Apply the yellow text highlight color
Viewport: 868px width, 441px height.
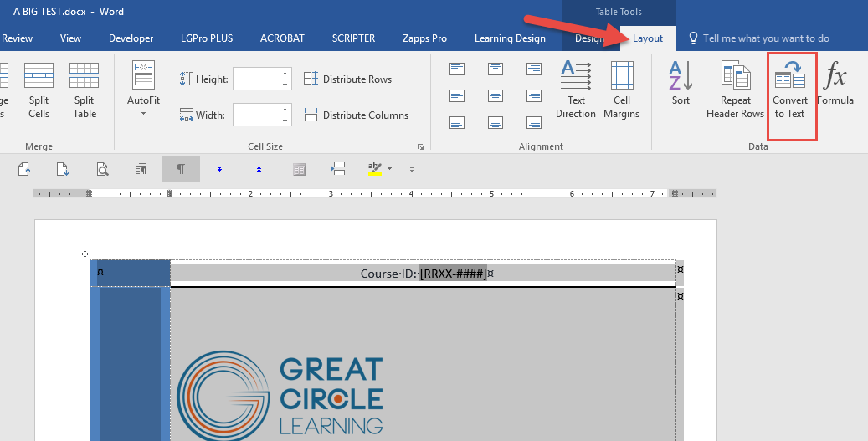coord(375,169)
